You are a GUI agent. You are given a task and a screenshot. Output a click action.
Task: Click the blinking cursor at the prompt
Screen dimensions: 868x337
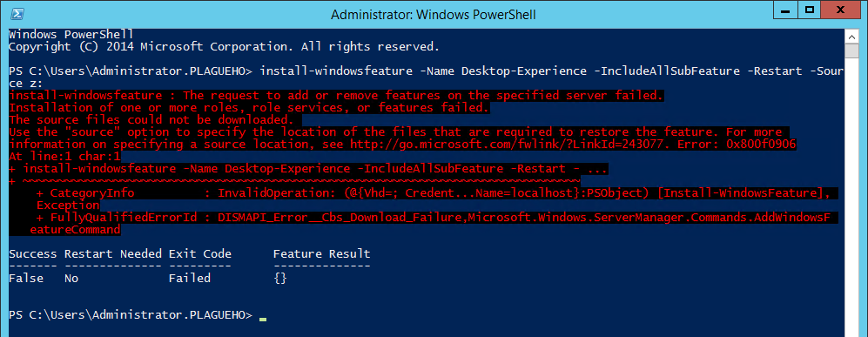pyautogui.click(x=262, y=320)
